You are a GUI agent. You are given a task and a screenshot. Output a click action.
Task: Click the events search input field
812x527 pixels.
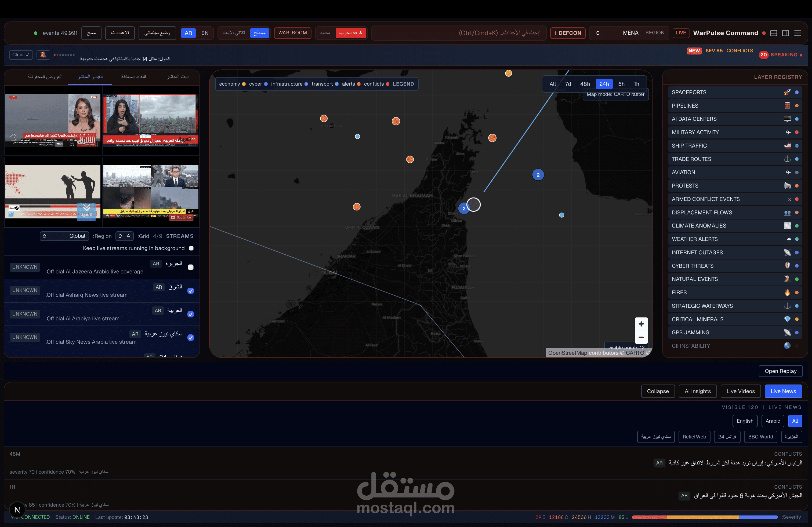[x=459, y=33]
